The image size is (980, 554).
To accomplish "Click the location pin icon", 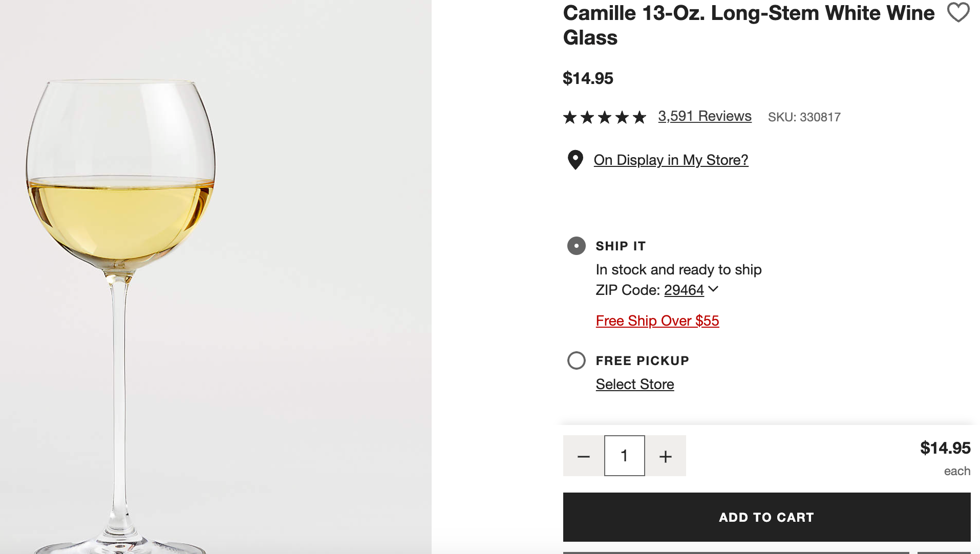I will click(x=575, y=160).
